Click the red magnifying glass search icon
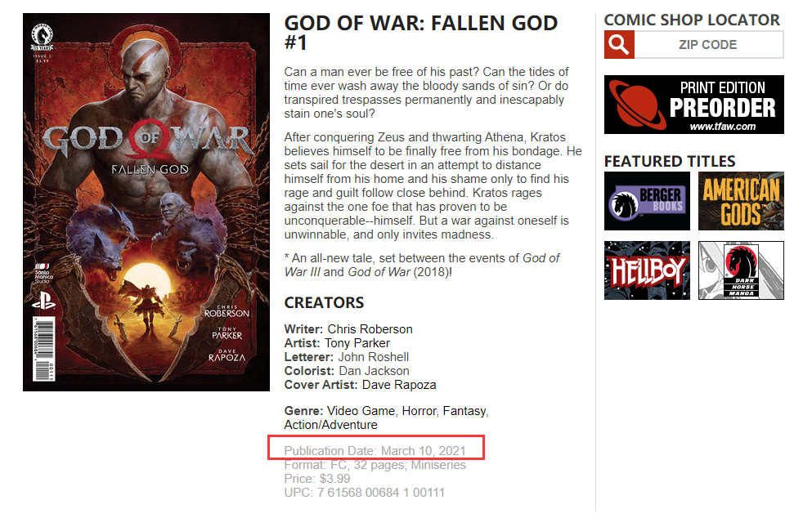812x518 pixels. pos(619,44)
